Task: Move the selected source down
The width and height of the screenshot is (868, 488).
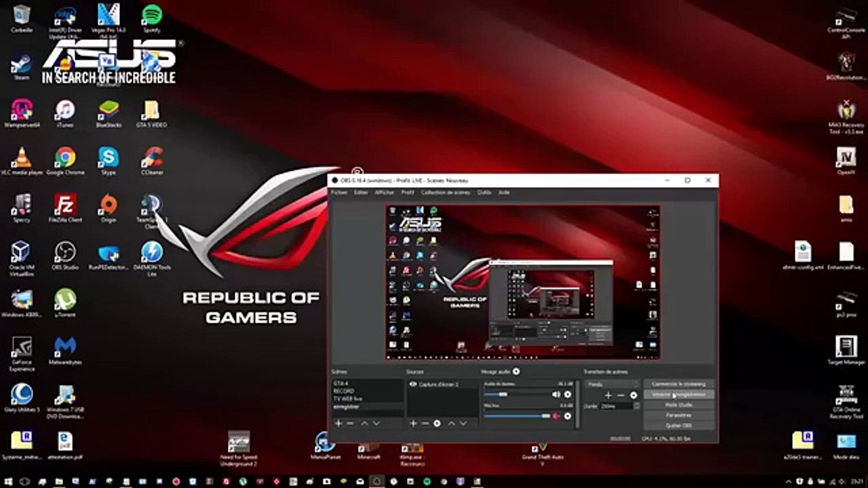Action: tap(463, 424)
